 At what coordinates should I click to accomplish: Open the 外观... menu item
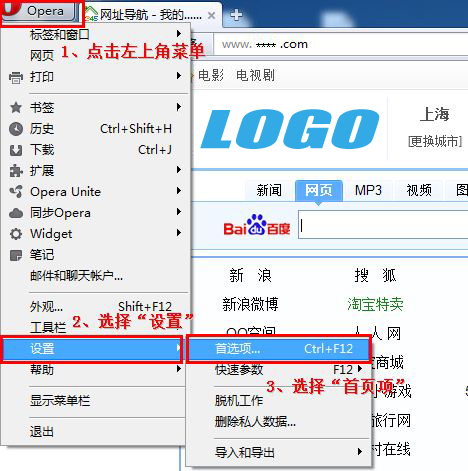(95, 306)
